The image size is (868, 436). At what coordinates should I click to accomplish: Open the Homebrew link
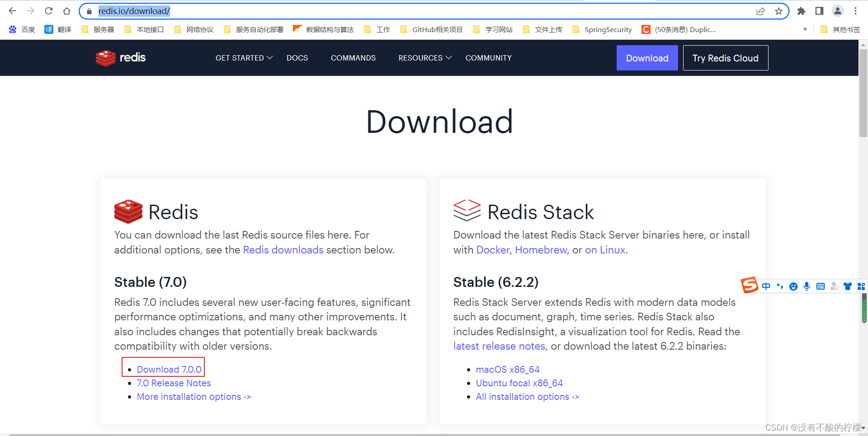pos(541,250)
